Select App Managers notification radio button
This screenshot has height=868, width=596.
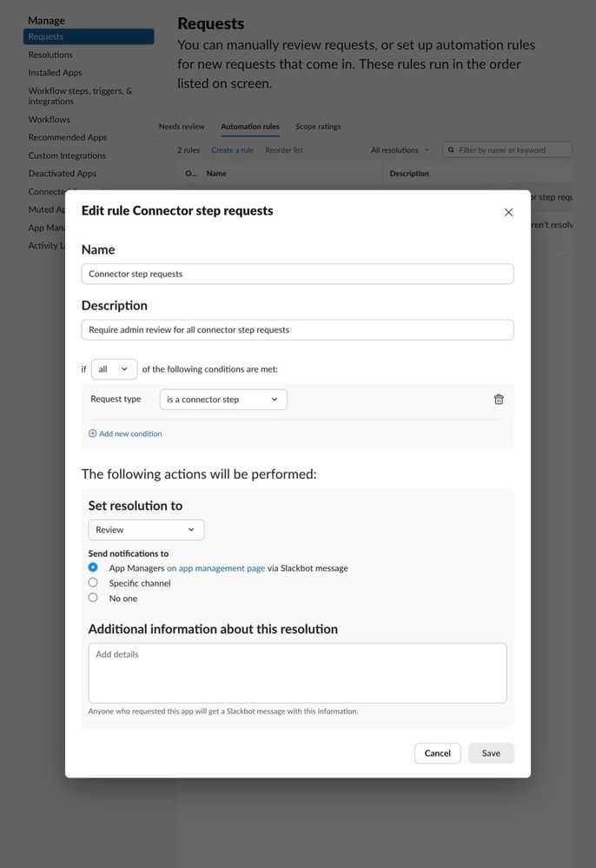pos(93,567)
